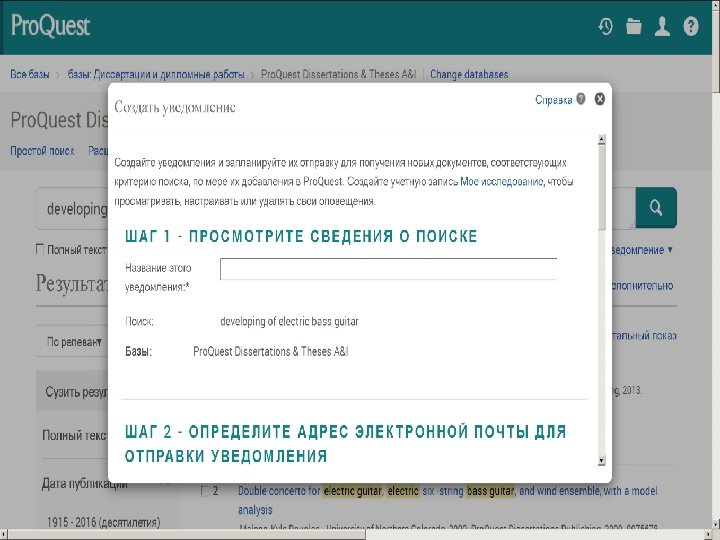Open the Справка link in dialog

click(553, 100)
